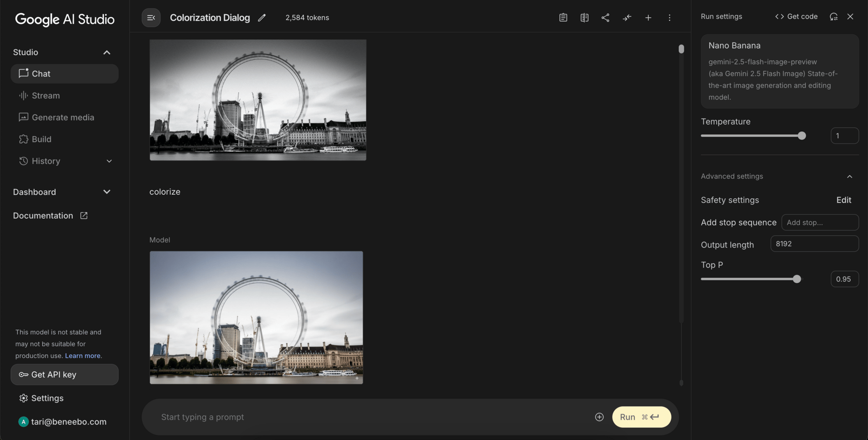Click the 'colorize' user prompt text
Screen dimensions: 868x440
(x=165, y=192)
